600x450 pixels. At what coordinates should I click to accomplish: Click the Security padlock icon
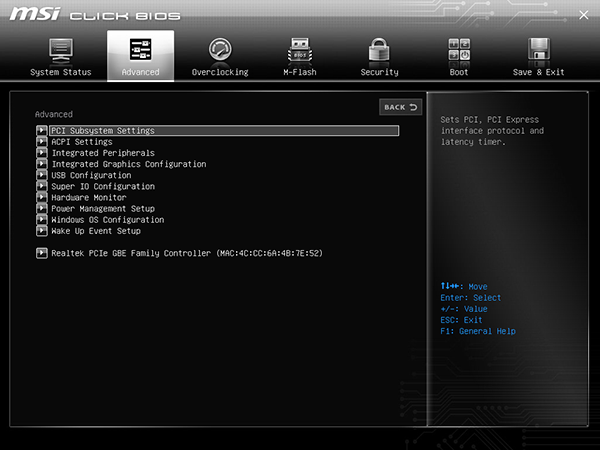(379, 50)
